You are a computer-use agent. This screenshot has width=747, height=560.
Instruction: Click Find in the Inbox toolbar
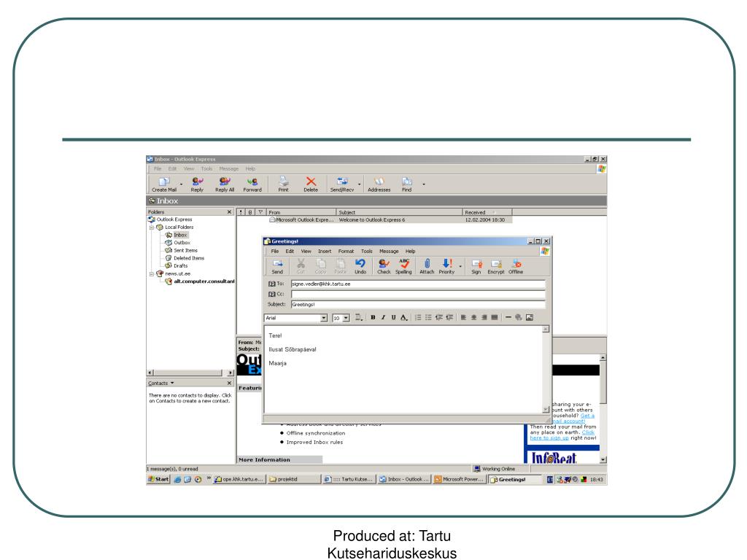(x=406, y=184)
